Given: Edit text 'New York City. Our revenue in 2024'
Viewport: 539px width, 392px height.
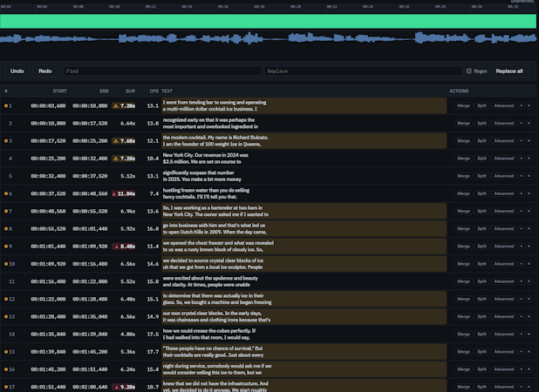Looking at the screenshot, I should tap(304, 159).
